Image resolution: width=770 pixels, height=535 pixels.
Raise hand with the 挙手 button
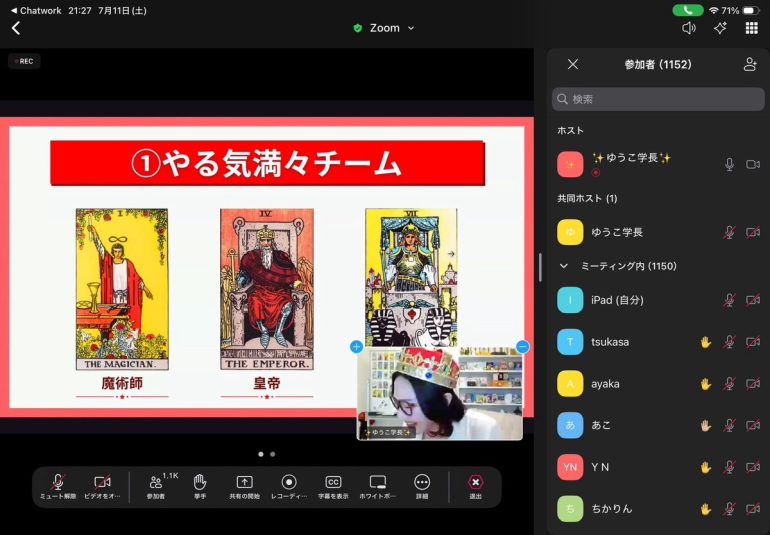pos(199,487)
